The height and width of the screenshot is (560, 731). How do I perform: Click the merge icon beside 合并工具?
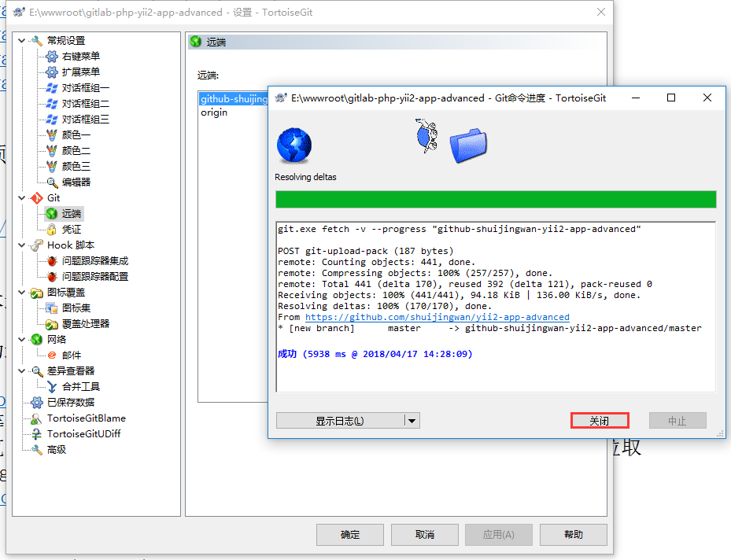tap(52, 387)
